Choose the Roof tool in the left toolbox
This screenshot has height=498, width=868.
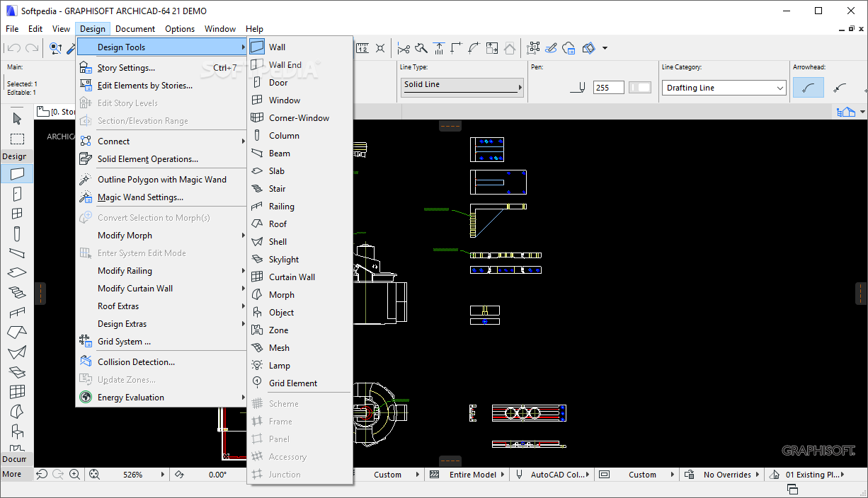17,332
